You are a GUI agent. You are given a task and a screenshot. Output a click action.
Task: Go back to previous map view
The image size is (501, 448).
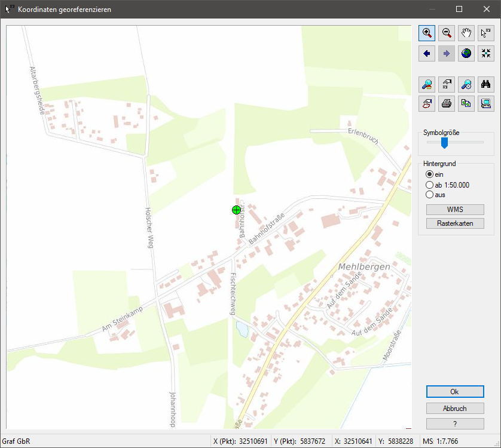point(426,53)
